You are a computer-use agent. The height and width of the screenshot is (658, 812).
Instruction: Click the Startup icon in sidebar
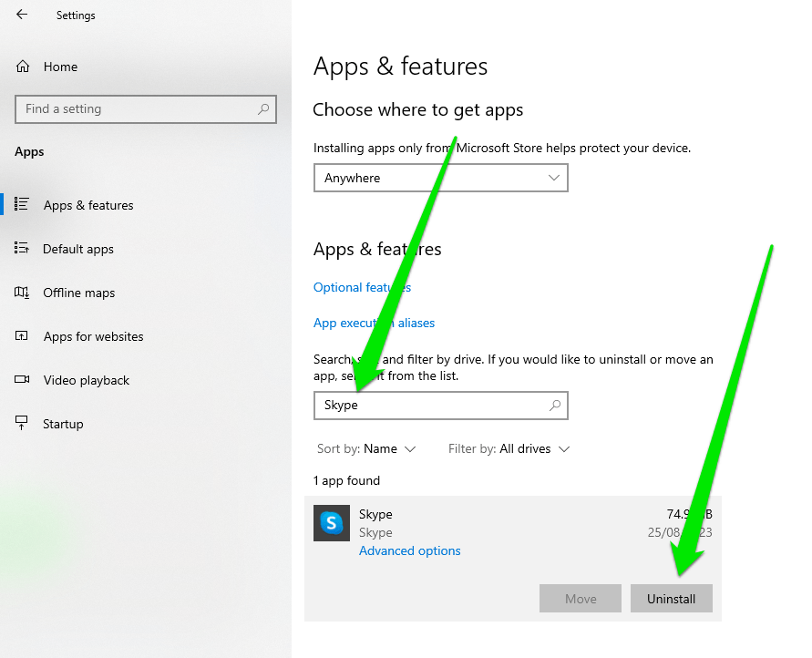pyautogui.click(x=21, y=423)
